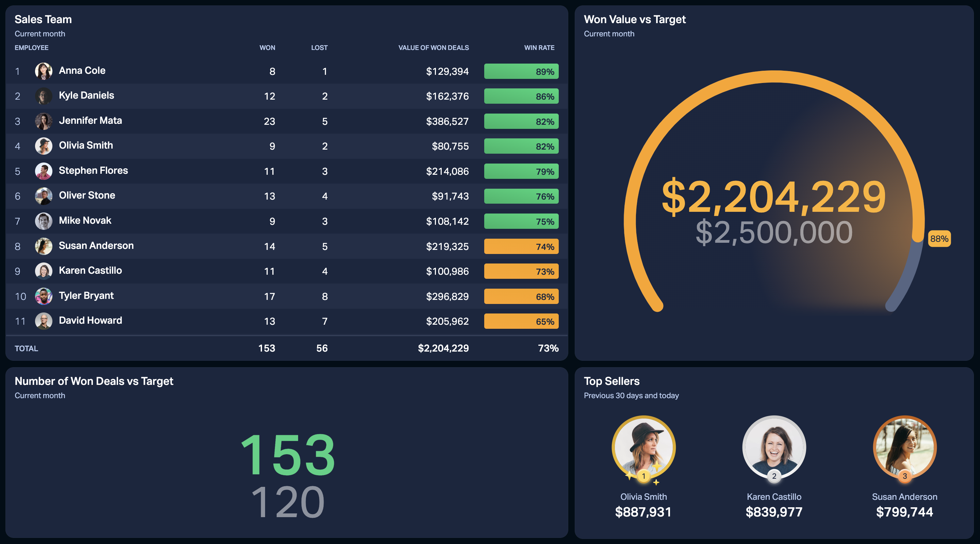Click Tyler Bryant's colorful avatar
This screenshot has height=544, width=980.
(43, 296)
